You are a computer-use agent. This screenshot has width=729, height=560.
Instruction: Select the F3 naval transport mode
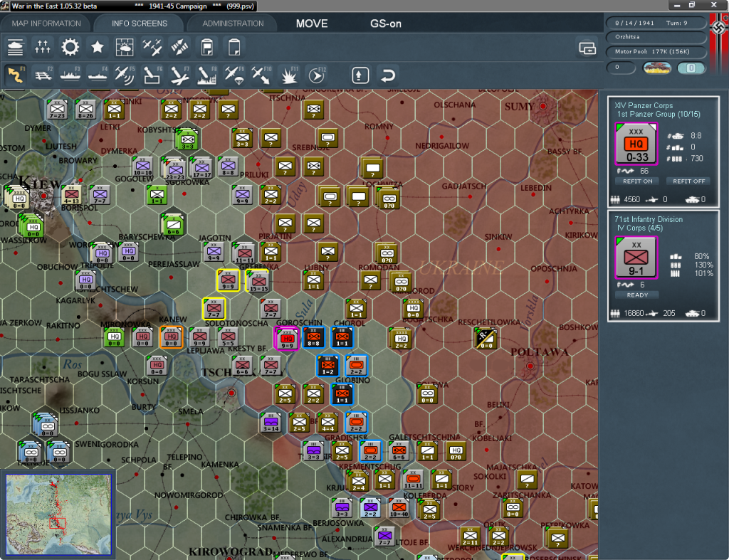tap(70, 75)
